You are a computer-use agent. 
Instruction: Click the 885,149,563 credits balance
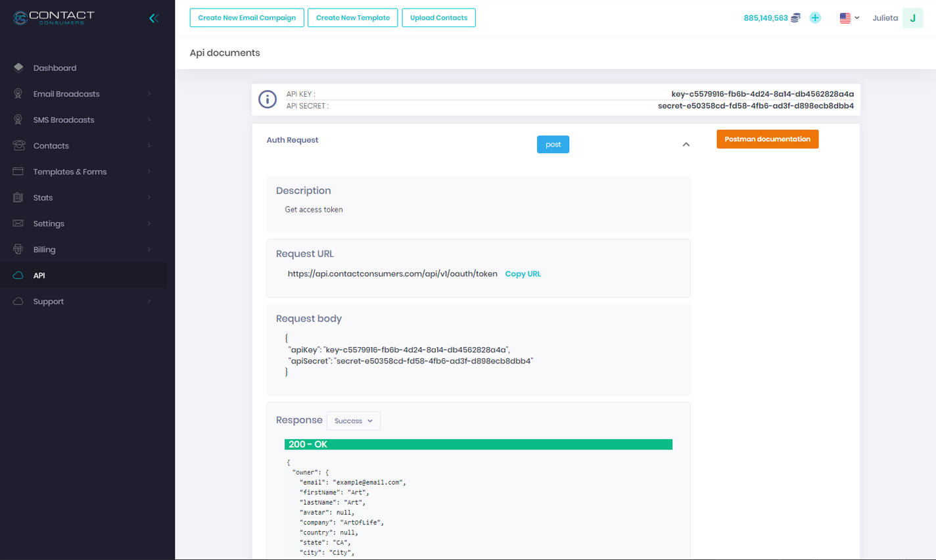pos(766,18)
